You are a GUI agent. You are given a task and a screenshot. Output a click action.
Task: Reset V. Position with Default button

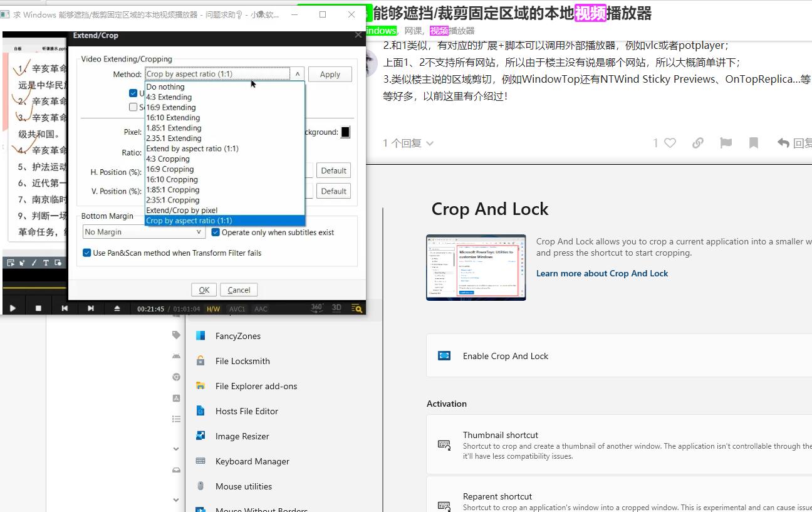pos(334,191)
